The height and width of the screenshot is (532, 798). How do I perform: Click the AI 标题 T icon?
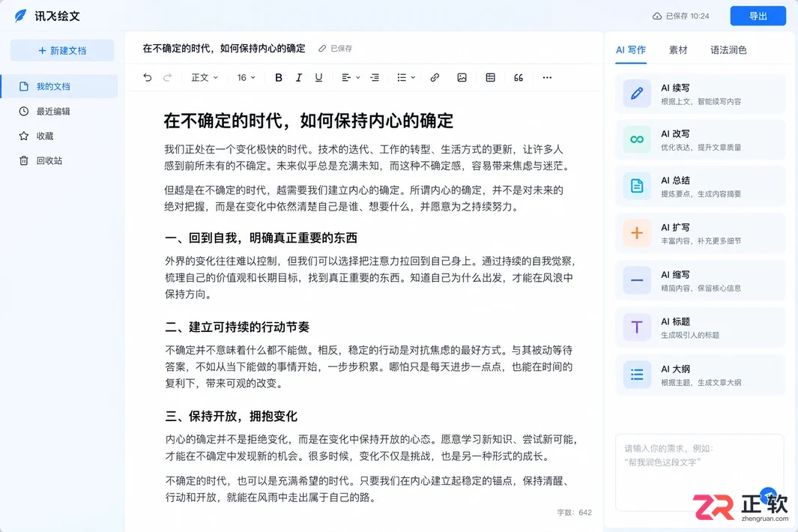click(637, 327)
